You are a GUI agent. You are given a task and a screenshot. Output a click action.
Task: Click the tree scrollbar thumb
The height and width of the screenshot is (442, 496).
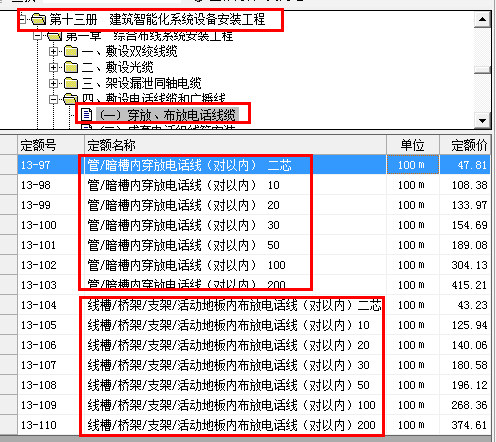482,69
